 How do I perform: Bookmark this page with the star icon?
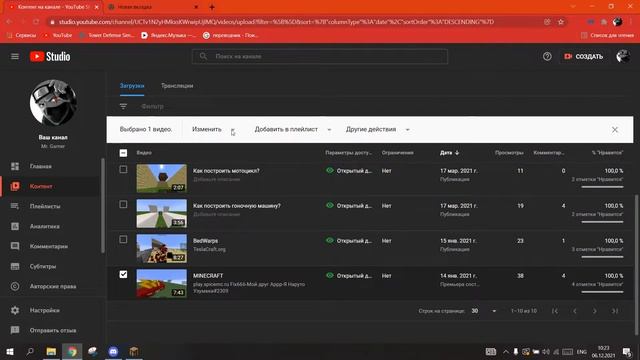[x=561, y=22]
